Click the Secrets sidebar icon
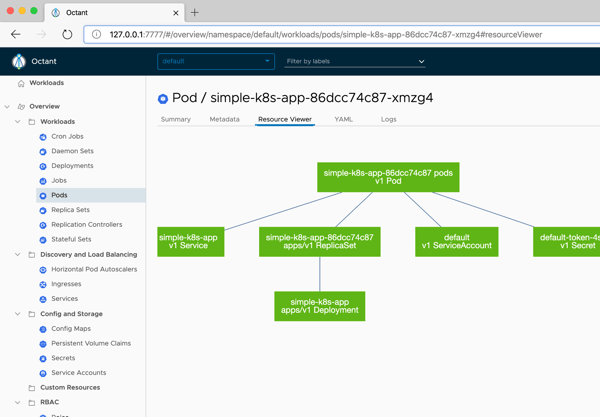Image resolution: width=600 pixels, height=417 pixels. click(43, 358)
